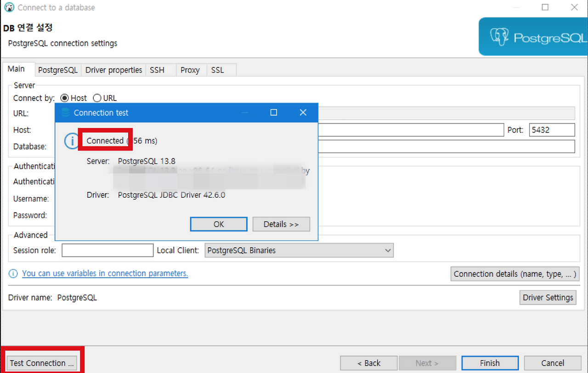Expand test details with Details button
The image size is (588, 373).
(x=281, y=224)
